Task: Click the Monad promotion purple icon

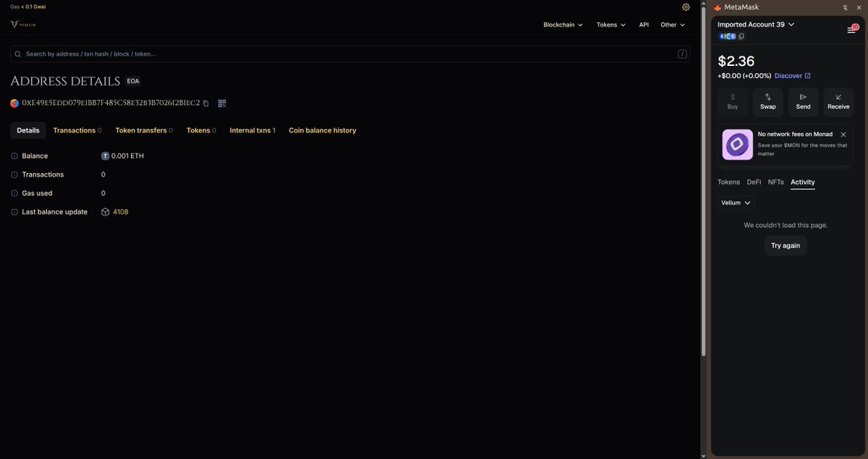Action: pyautogui.click(x=737, y=145)
